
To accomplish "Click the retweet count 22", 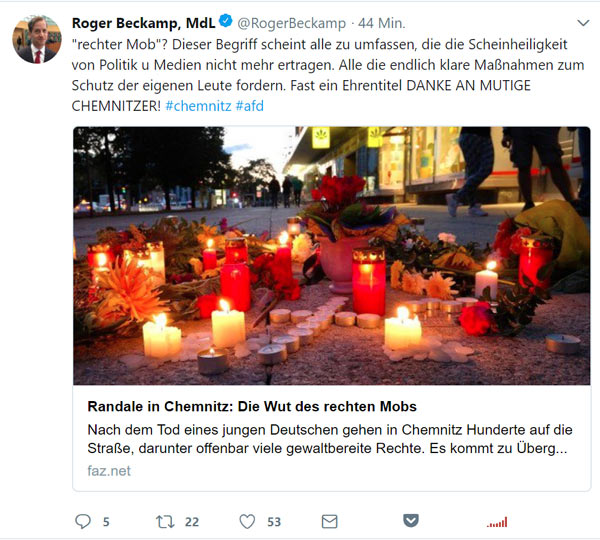I will pyautogui.click(x=192, y=522).
